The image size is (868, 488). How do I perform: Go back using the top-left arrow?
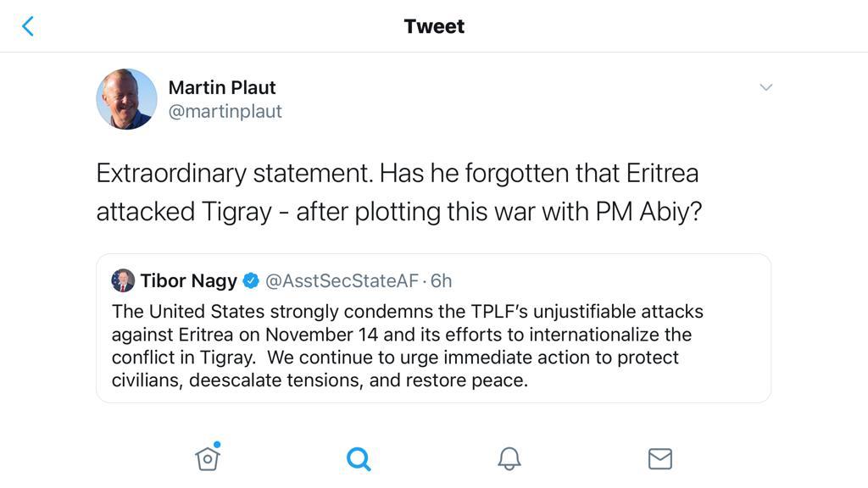click(x=27, y=26)
